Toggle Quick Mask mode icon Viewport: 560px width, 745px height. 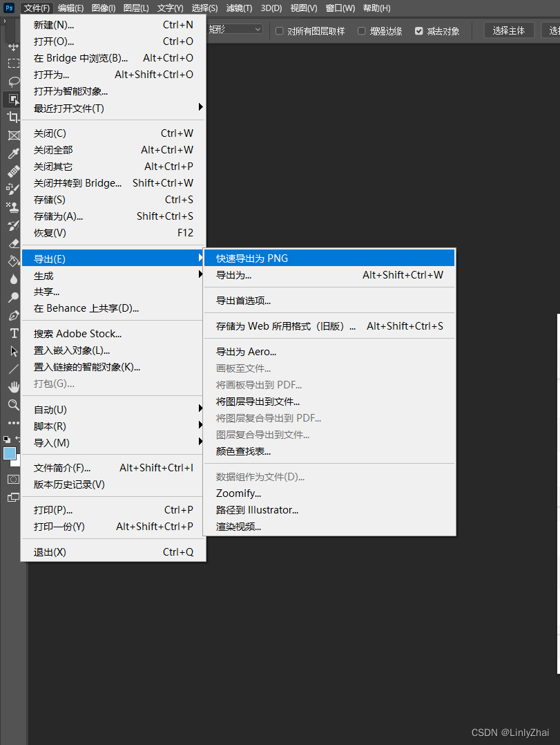click(x=13, y=480)
